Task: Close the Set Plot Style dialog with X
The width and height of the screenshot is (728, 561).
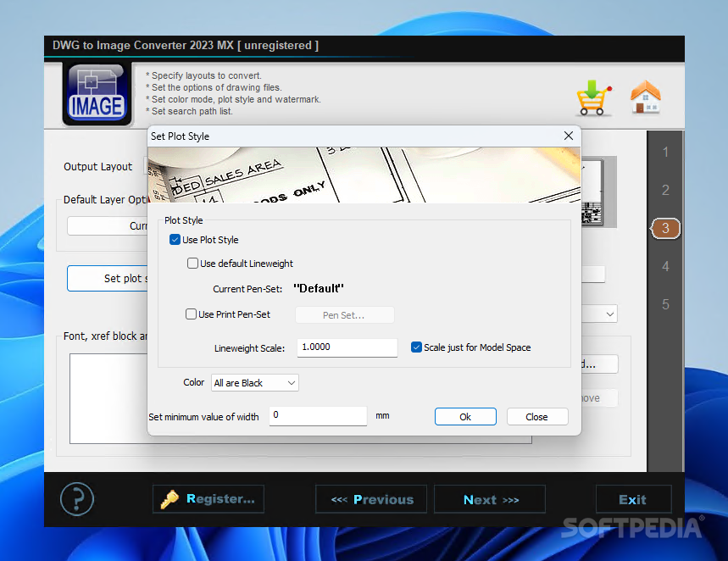Action: coord(569,136)
